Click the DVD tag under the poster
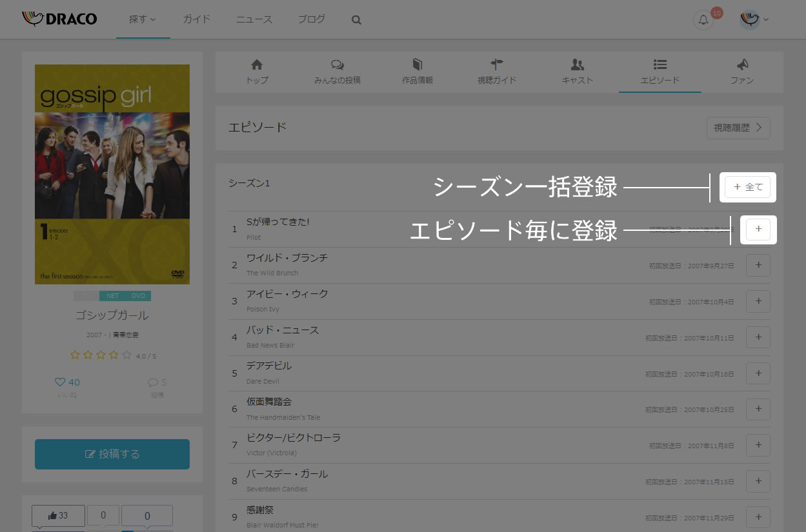 coord(138,296)
